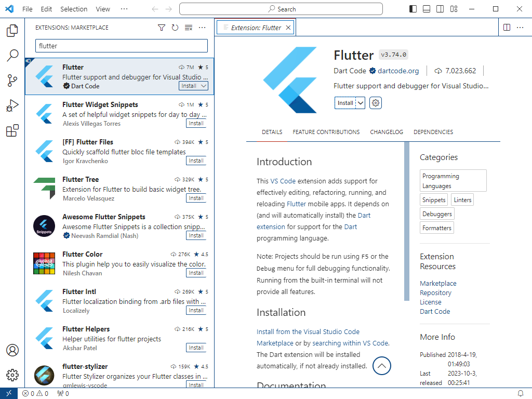Install the Flutter Helpers extension
532x399 pixels.
point(196,348)
